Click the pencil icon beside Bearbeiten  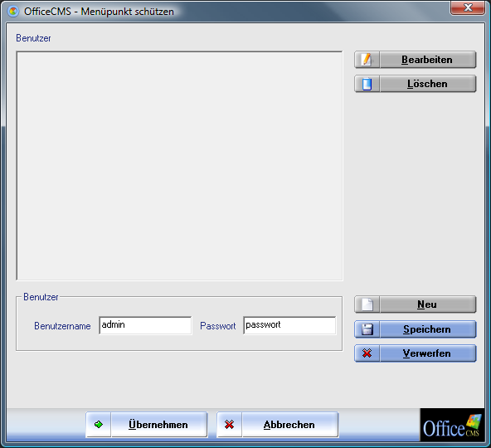click(x=367, y=60)
